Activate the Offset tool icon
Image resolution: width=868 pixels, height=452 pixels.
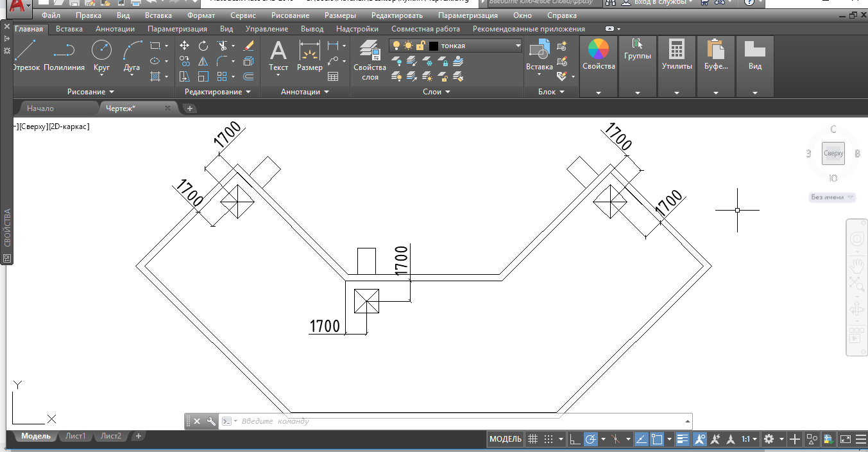(249, 76)
